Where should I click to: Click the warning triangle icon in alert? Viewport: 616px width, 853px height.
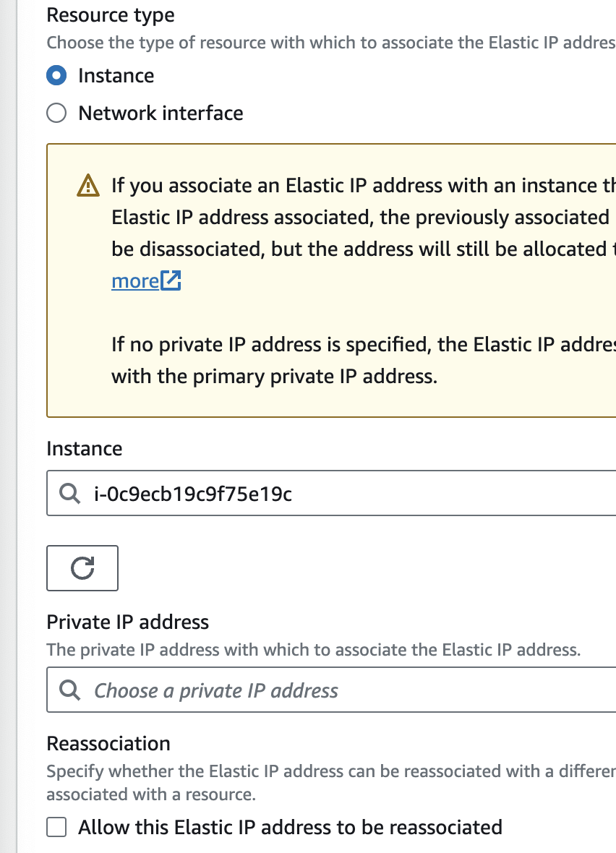pos(87,187)
